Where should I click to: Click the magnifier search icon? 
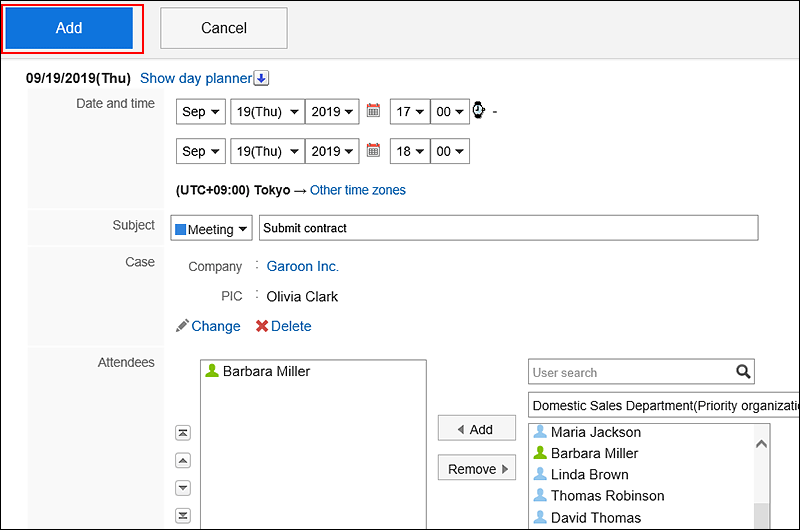point(743,372)
